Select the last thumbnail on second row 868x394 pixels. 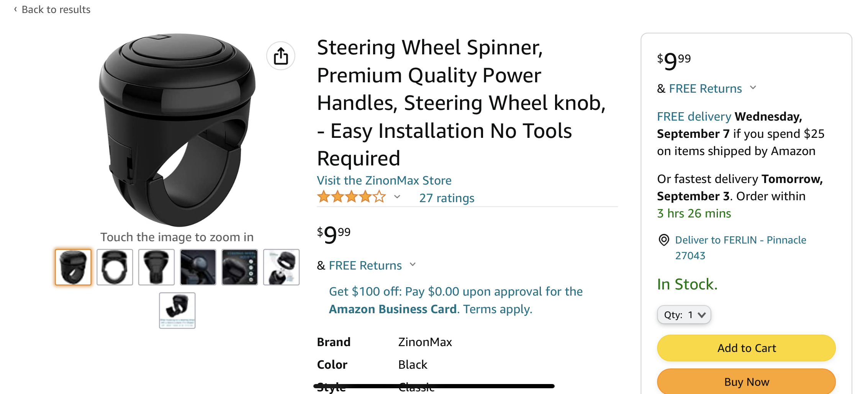pyautogui.click(x=177, y=311)
